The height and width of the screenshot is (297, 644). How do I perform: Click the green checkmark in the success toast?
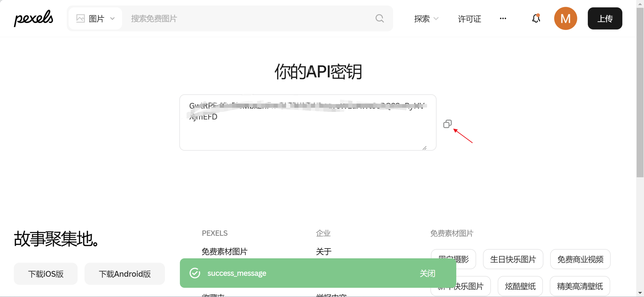click(x=195, y=273)
